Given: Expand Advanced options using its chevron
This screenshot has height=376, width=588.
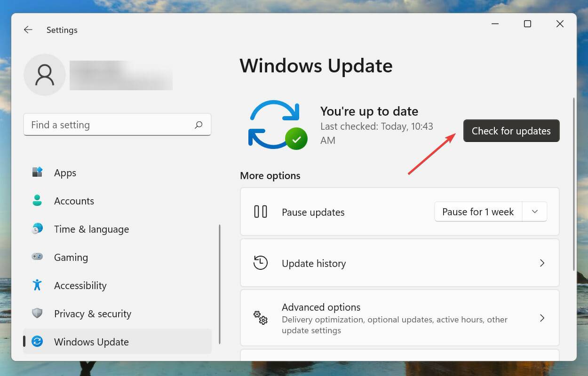Looking at the screenshot, I should (x=542, y=318).
